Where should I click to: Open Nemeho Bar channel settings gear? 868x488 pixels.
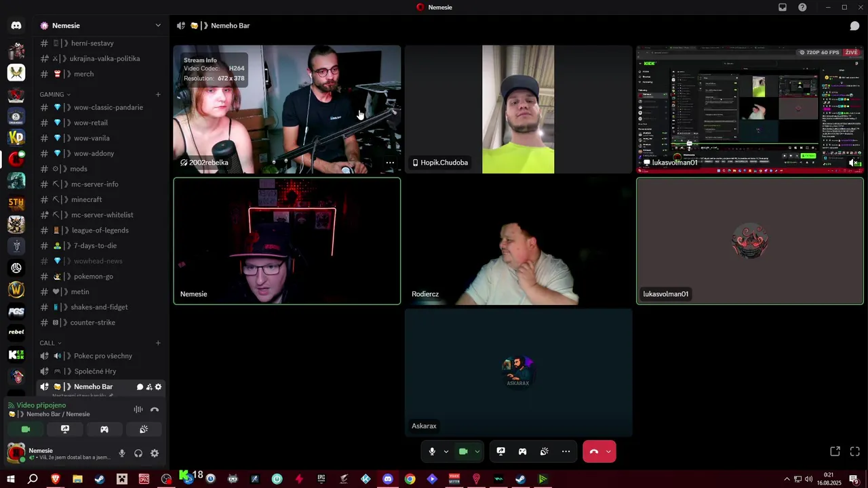point(159,387)
